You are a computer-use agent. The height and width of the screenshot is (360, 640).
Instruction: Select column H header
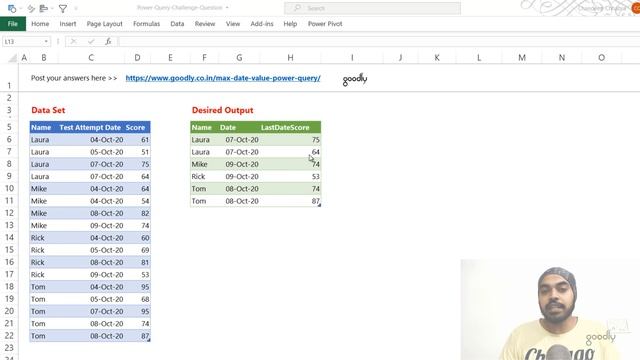click(290, 58)
